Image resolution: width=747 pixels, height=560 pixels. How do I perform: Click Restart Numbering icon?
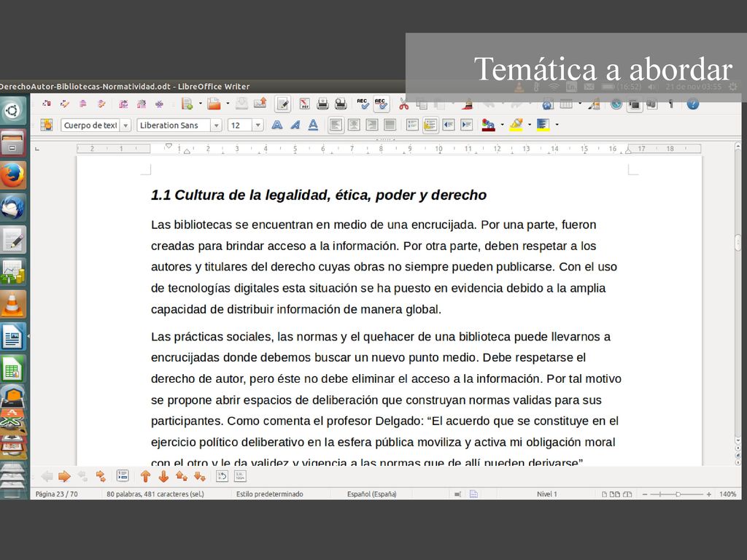pyautogui.click(x=222, y=475)
